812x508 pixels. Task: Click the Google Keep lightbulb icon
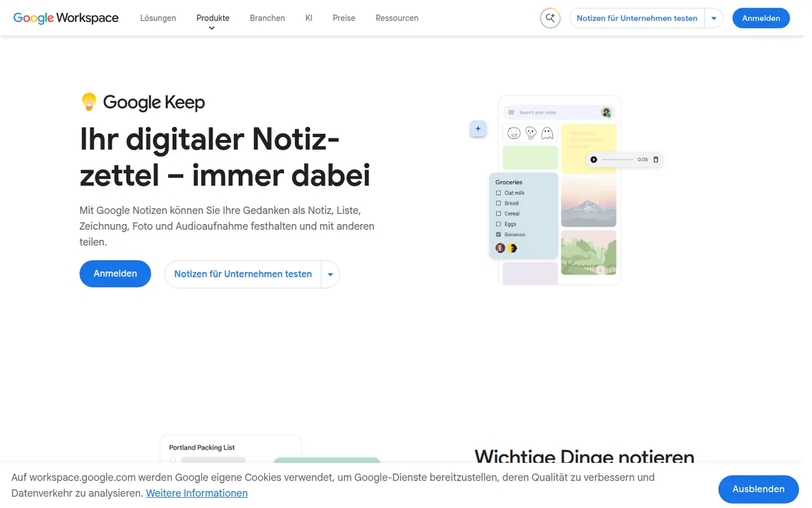tap(89, 102)
